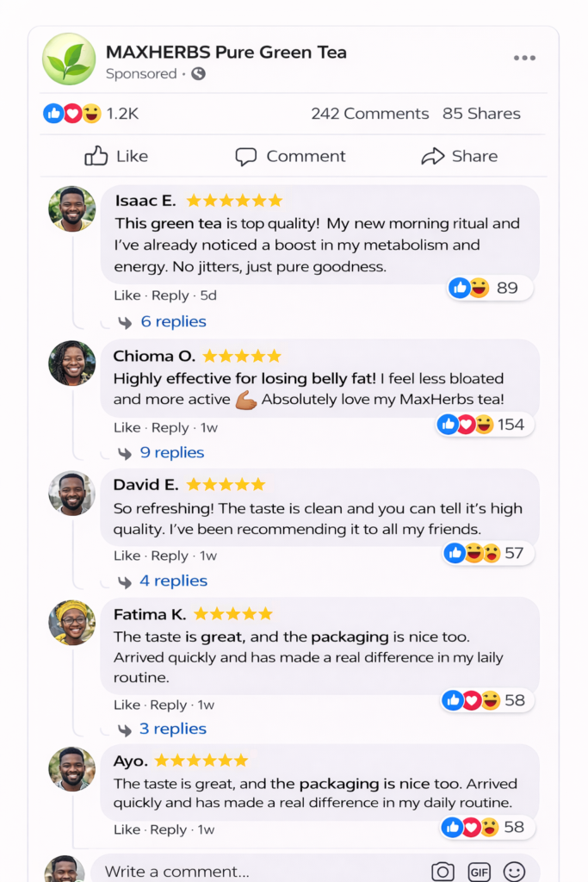Open Fatima K.'s profile picture
This screenshot has width=588, height=882.
[72, 623]
